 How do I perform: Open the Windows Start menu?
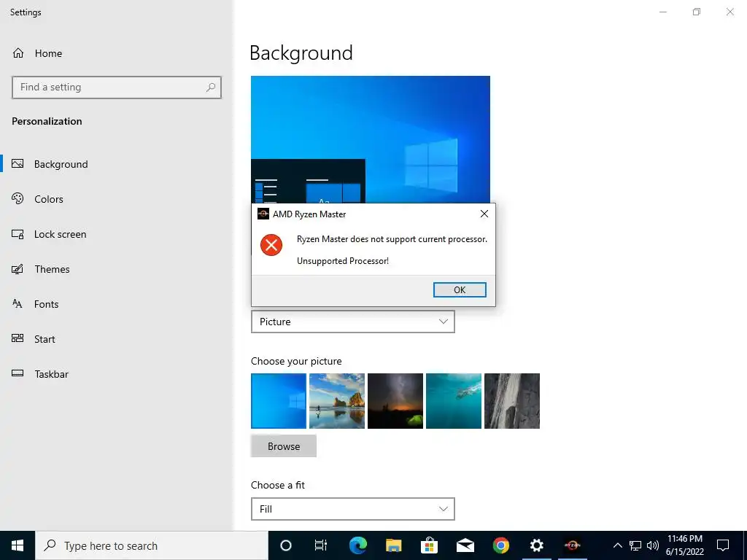point(18,545)
